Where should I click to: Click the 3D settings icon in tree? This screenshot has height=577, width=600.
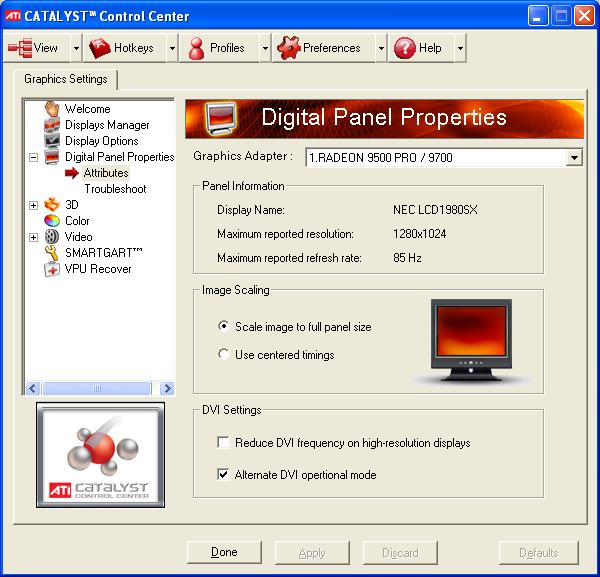pos(52,205)
